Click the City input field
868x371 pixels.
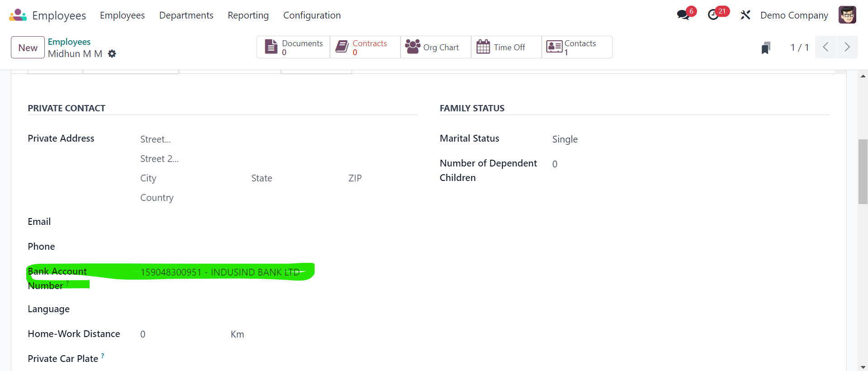click(x=193, y=178)
